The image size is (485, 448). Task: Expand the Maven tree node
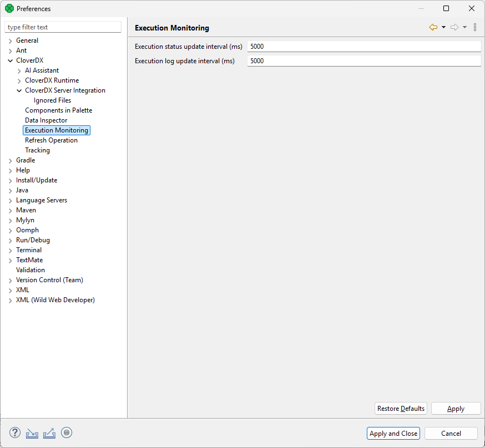(x=10, y=210)
